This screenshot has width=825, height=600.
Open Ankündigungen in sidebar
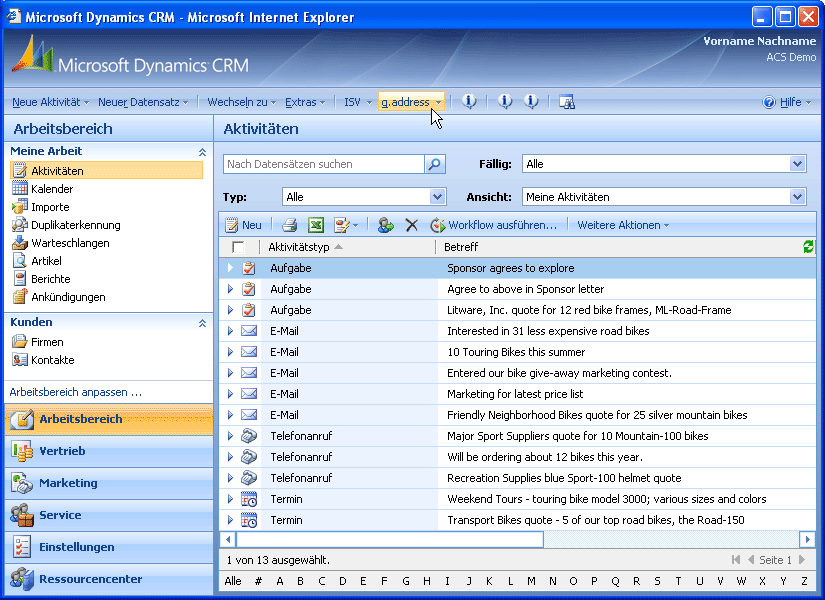click(x=68, y=297)
